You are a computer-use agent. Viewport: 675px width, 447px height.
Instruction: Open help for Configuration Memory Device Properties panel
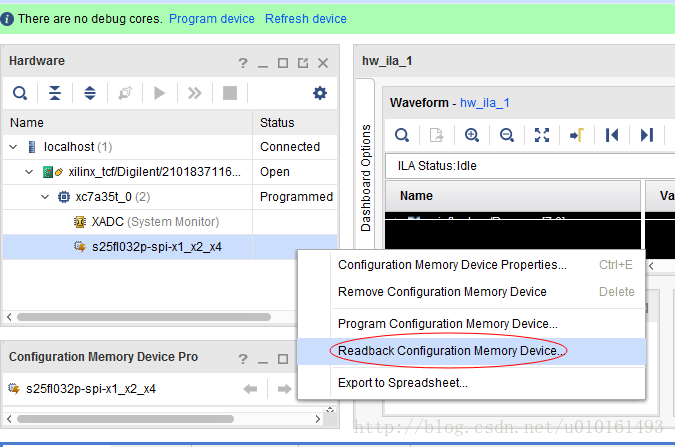pyautogui.click(x=243, y=359)
